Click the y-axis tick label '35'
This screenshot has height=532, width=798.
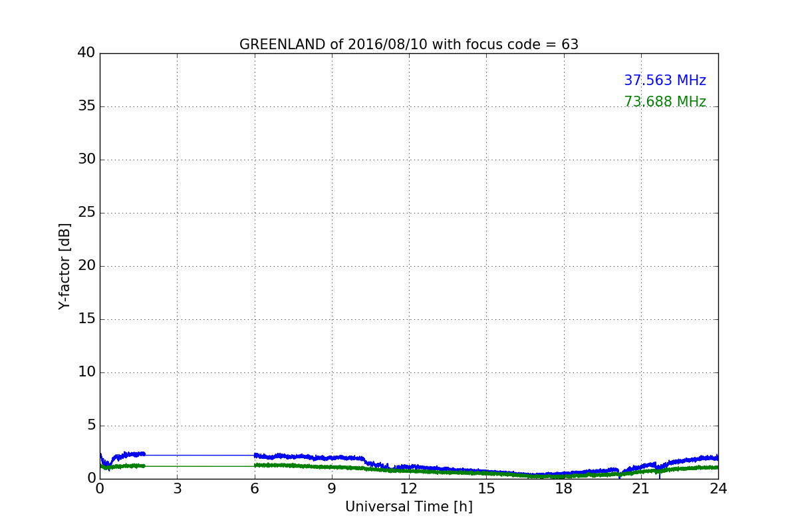click(x=86, y=106)
